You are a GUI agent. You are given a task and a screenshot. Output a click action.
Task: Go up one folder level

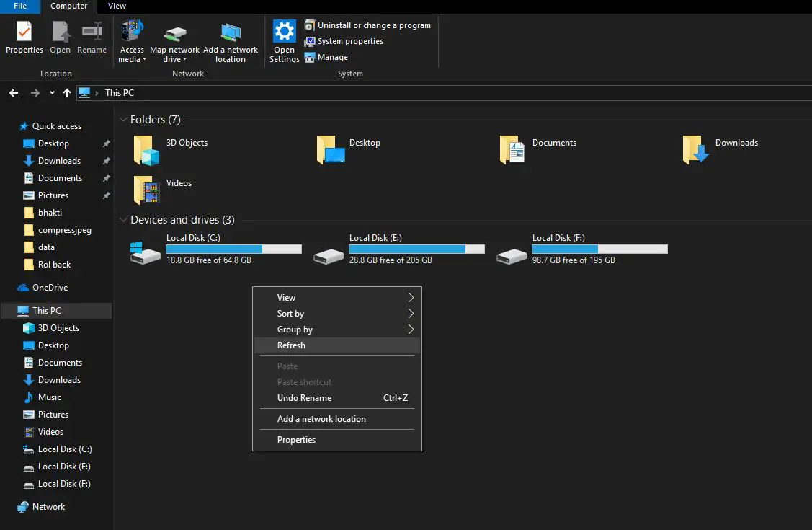67,93
